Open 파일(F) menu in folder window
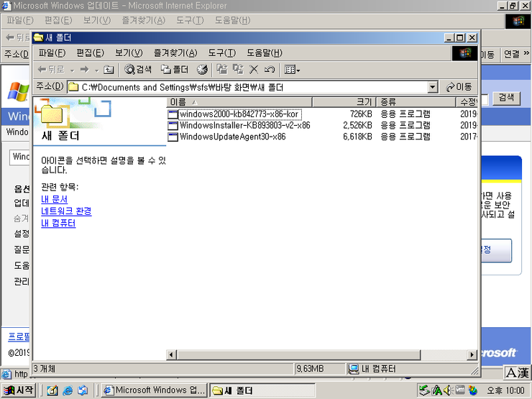Image resolution: width=532 pixels, height=399 pixels. 52,53
